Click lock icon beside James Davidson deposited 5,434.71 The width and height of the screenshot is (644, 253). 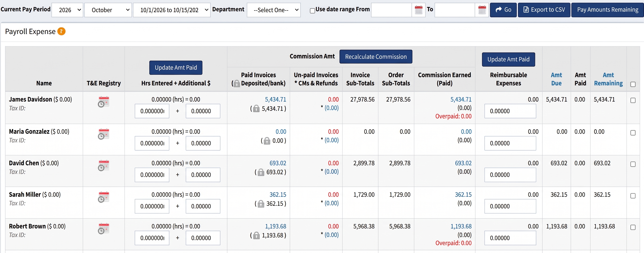tap(256, 109)
